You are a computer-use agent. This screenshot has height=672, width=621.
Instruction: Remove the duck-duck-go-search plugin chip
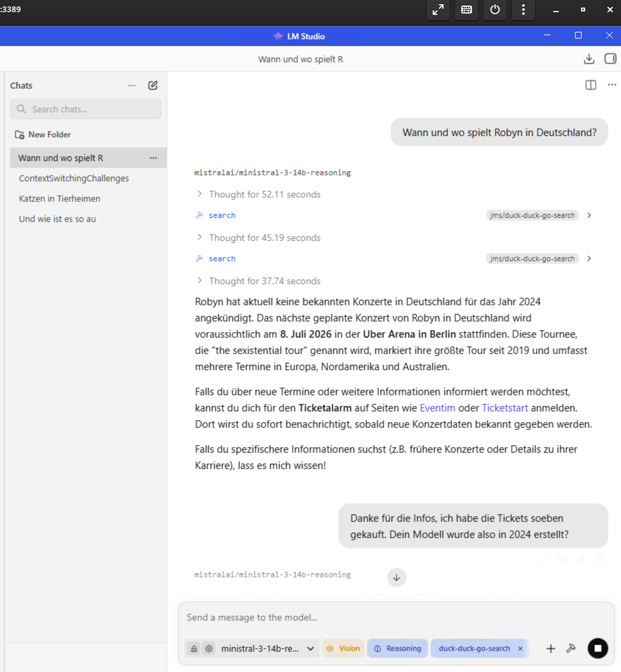tap(520, 649)
